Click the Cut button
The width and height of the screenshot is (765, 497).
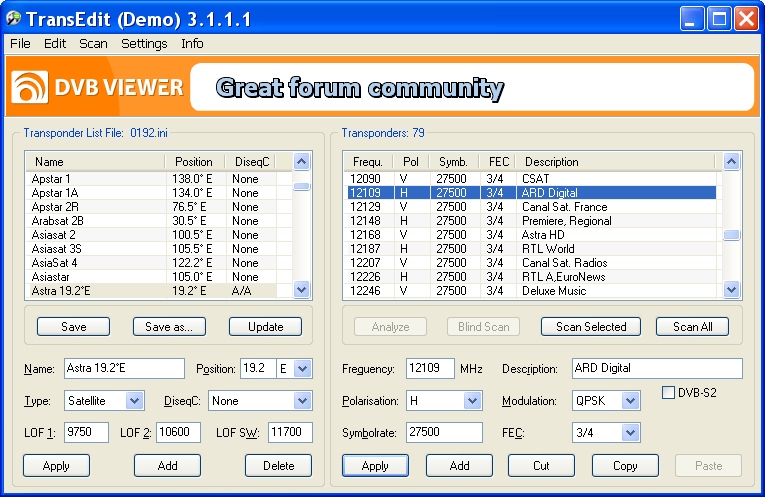[x=541, y=466]
